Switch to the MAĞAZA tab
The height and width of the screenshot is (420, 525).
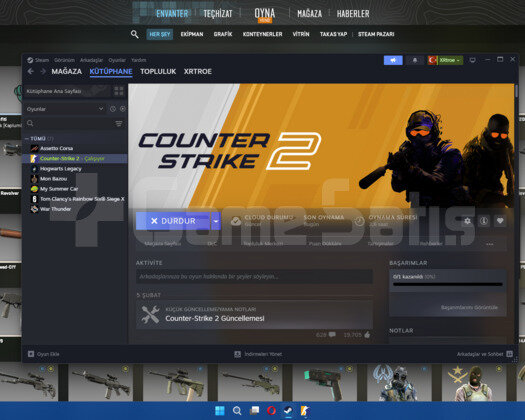click(67, 71)
